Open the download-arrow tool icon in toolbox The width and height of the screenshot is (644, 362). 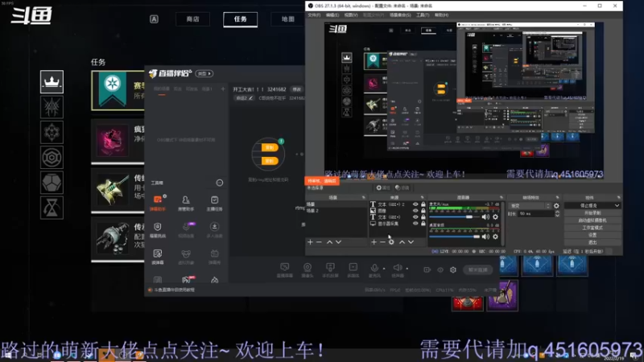pyautogui.click(x=214, y=229)
